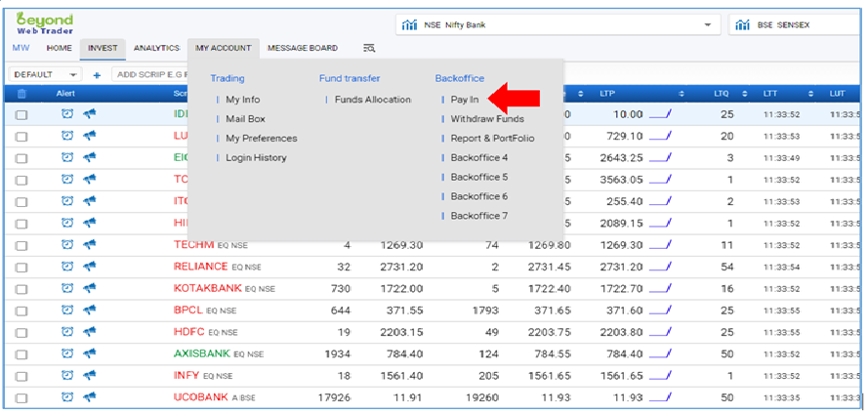The image size is (868, 414).
Task: Click the alarm clock icon for INFY
Action: (x=67, y=375)
